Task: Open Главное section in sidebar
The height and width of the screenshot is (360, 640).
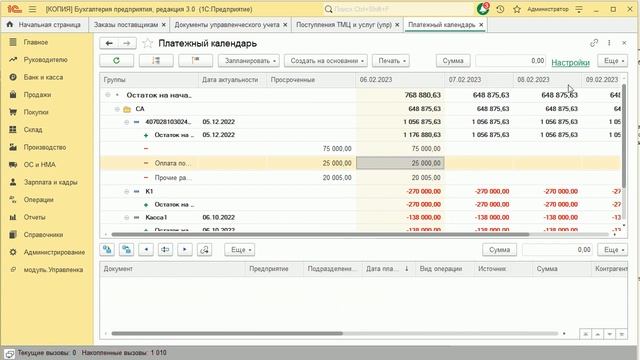Action: point(36,42)
